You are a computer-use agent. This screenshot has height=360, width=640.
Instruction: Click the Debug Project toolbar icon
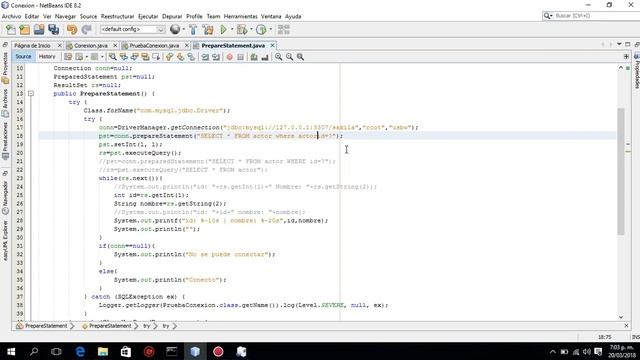pyautogui.click(x=242, y=29)
